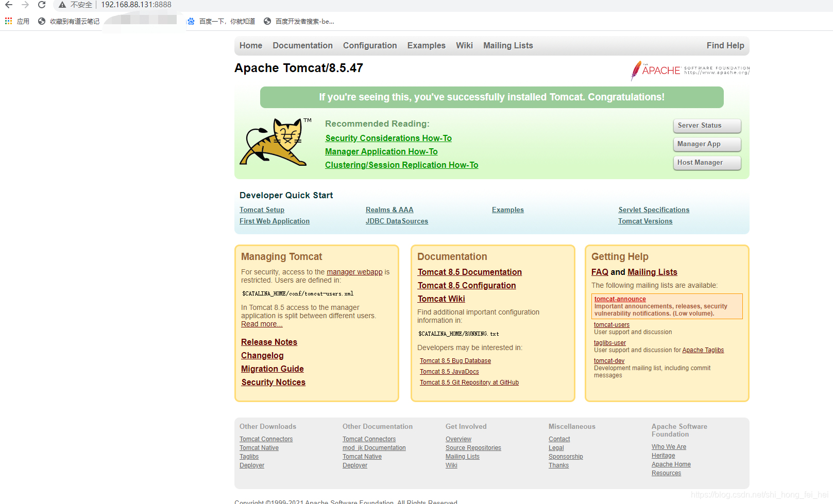Open Mailing Lists in the nav bar
Screen dimensions: 833x504
click(508, 45)
